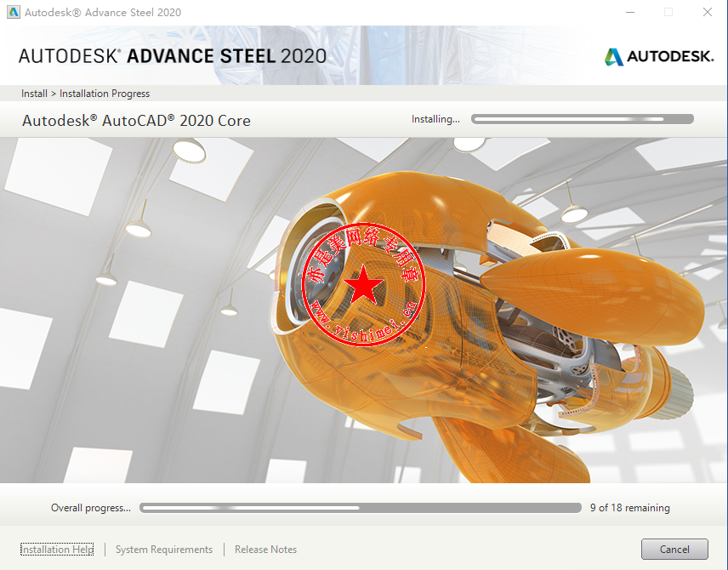
Task: Click the Advance Steel title bar icon
Action: tap(14, 12)
